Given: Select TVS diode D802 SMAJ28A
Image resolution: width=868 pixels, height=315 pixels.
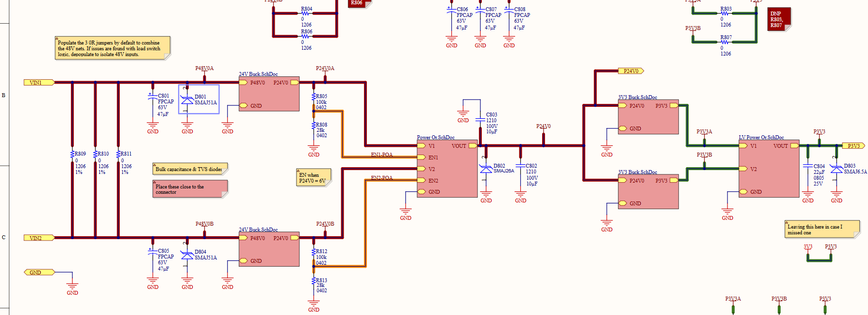Looking at the screenshot, I should 486,170.
